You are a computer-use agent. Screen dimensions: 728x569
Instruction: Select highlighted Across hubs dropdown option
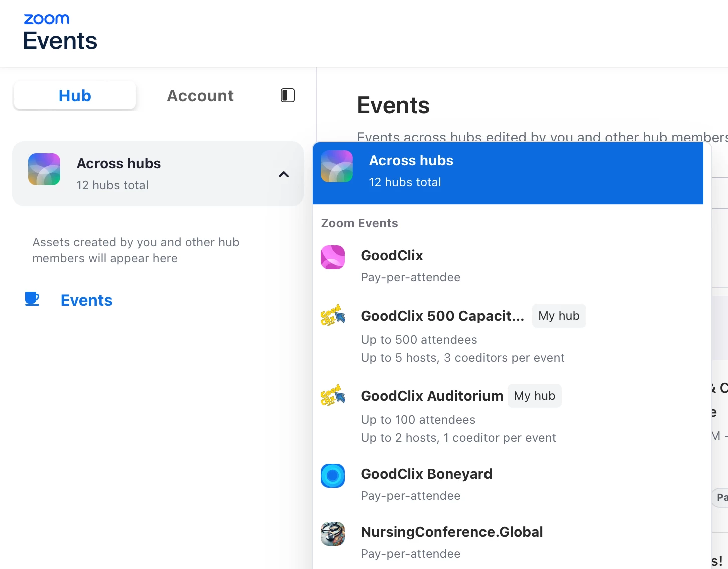click(508, 173)
